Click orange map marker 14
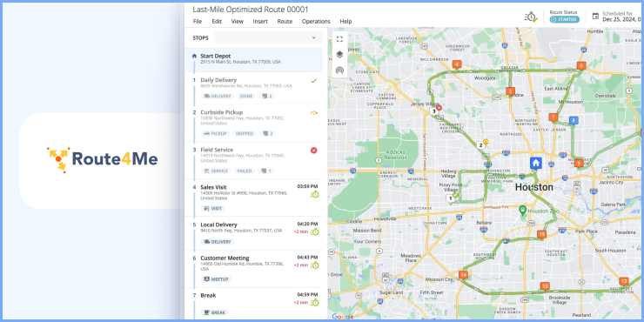The image size is (644, 322). (463, 275)
